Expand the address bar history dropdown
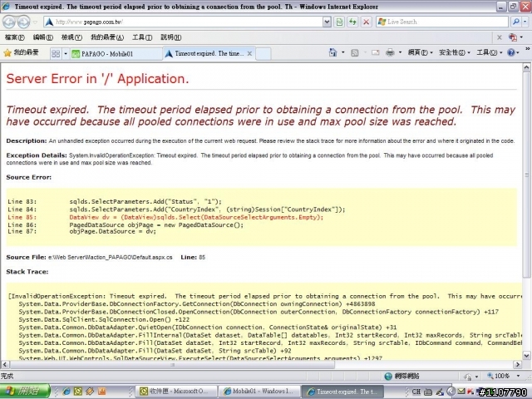Image resolution: width=532 pixels, height=399 pixels. coord(327,22)
